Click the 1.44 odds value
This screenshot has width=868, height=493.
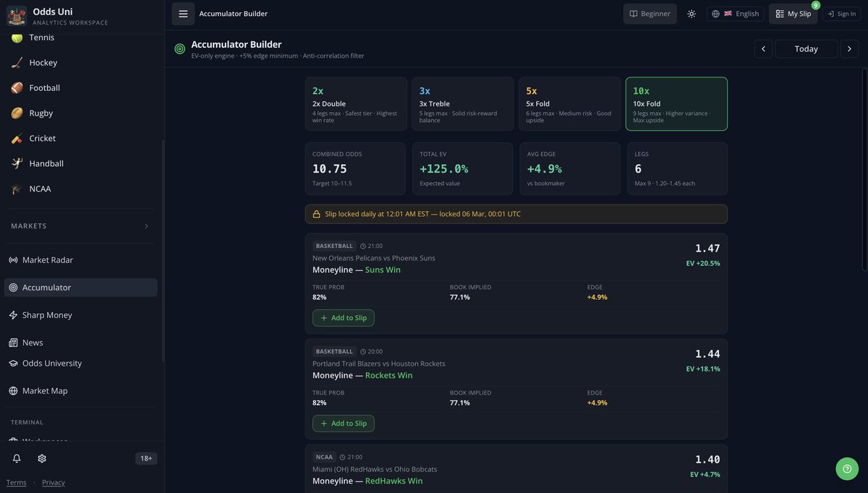pyautogui.click(x=707, y=353)
